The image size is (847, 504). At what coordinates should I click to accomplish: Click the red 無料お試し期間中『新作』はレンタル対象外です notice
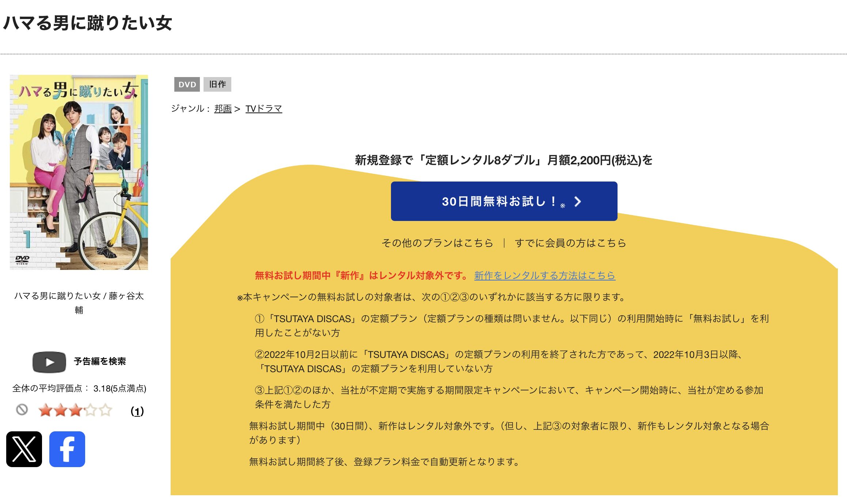click(x=361, y=275)
